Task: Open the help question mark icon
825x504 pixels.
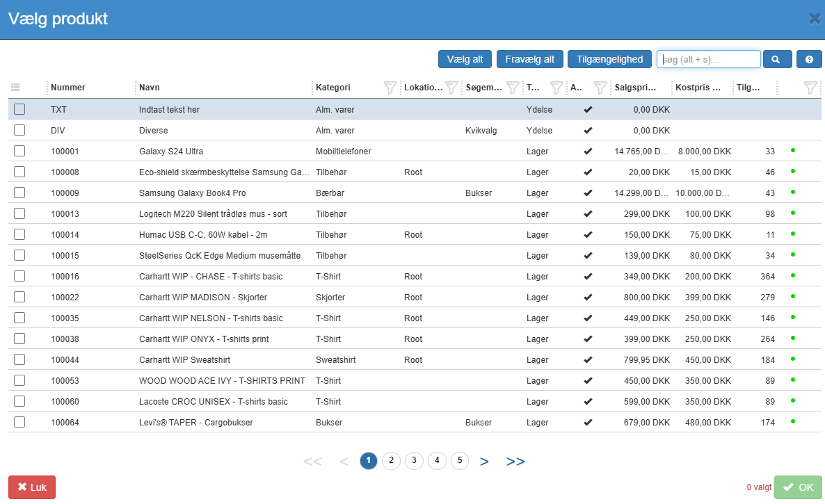Action: (809, 60)
